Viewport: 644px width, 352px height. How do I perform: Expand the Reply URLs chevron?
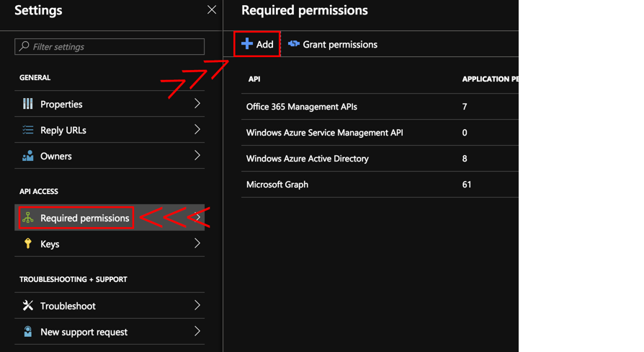click(x=197, y=130)
